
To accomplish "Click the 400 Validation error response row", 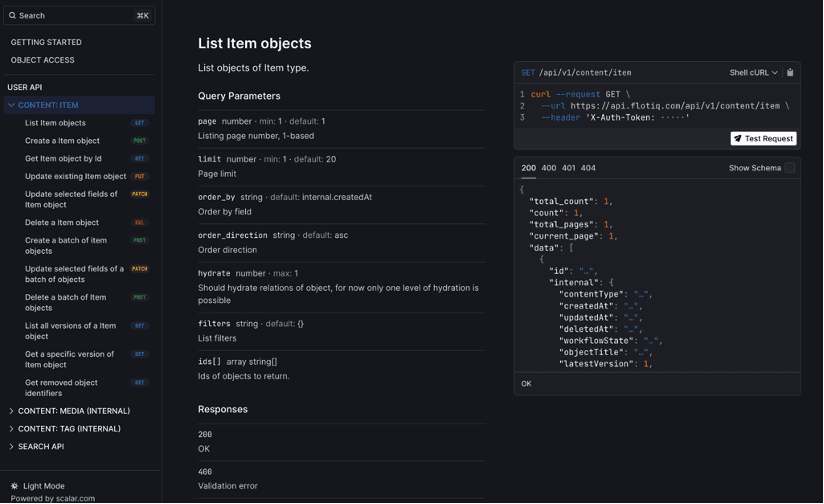I will (341, 479).
